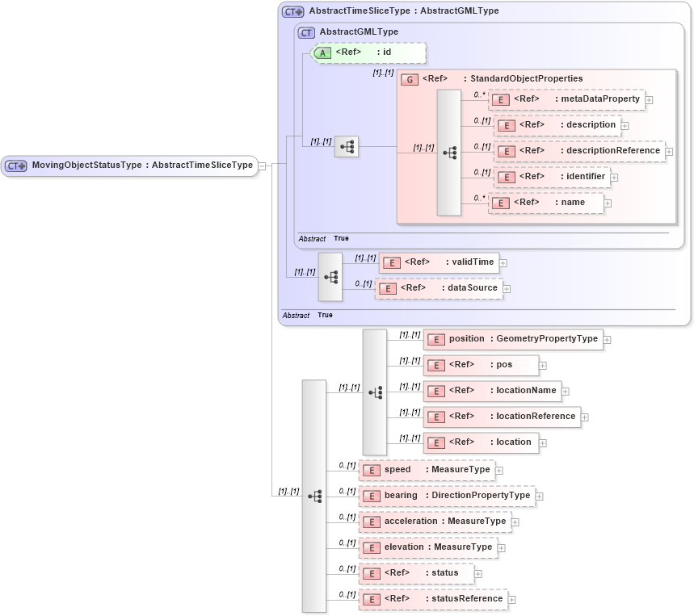Image resolution: width=694 pixels, height=616 pixels.
Task: Expand the pos element
Action: pos(543,366)
